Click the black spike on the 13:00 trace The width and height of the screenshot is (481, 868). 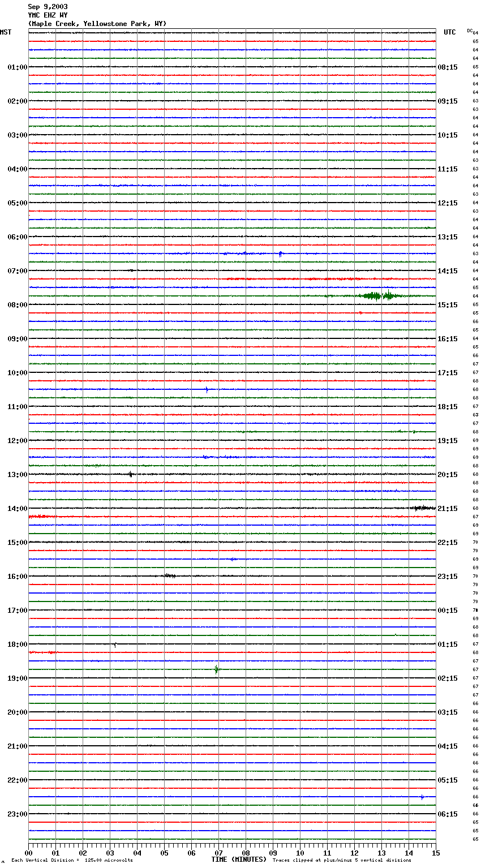pos(131,474)
